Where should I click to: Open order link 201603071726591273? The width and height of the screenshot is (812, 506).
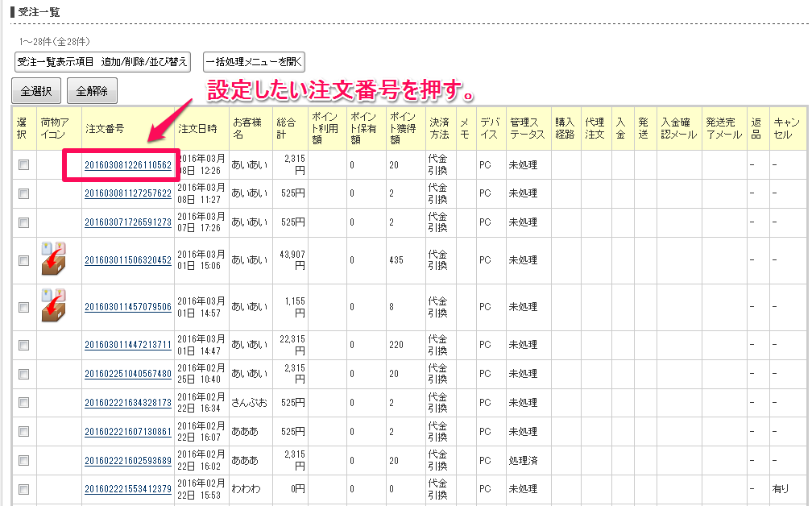[x=128, y=222]
